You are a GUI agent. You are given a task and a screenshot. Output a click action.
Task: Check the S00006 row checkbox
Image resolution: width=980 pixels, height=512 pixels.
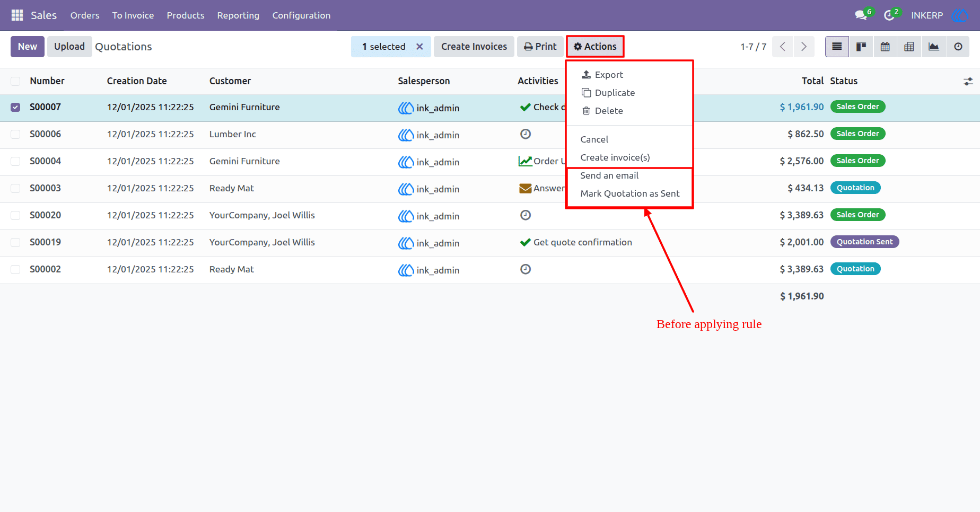pos(15,134)
